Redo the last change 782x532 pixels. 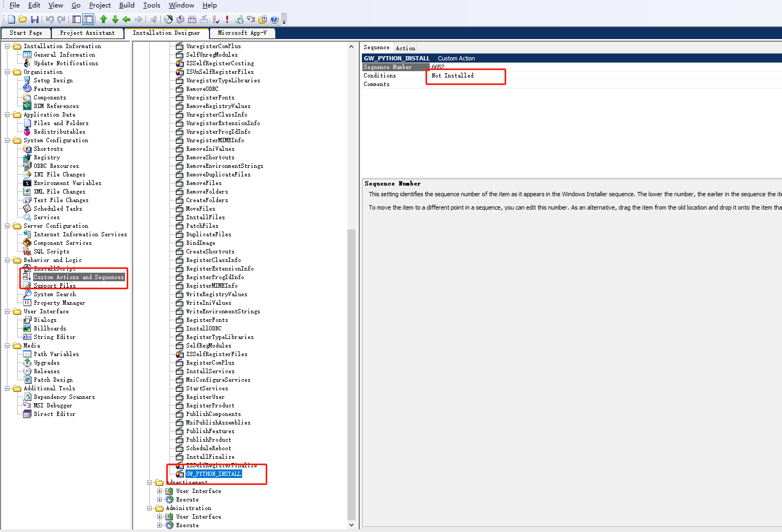(x=60, y=19)
